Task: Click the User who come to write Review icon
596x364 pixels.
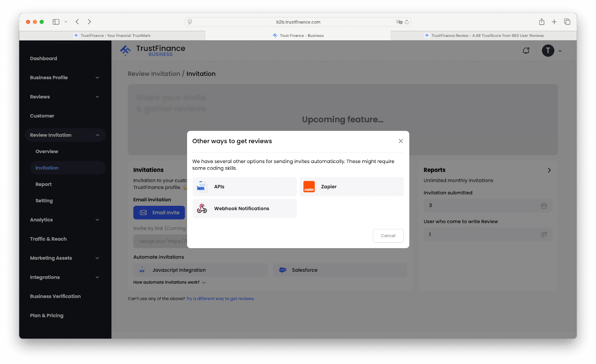Action: (544, 234)
